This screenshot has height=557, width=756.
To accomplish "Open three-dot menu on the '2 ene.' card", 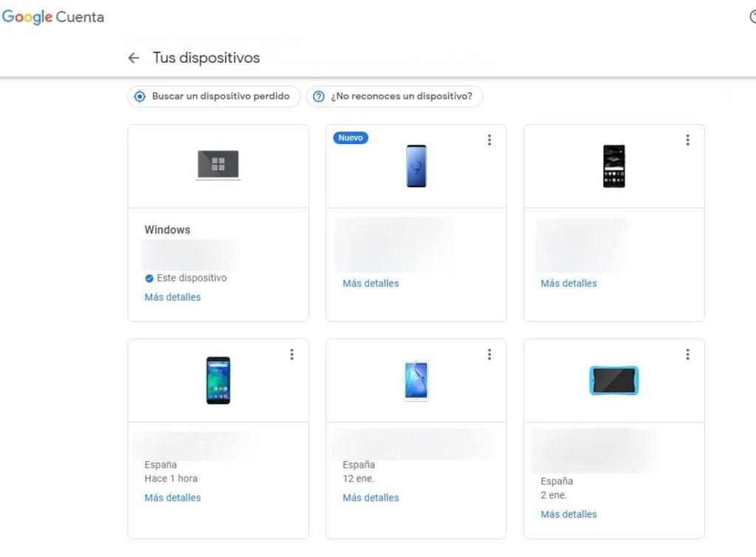I will tap(687, 355).
